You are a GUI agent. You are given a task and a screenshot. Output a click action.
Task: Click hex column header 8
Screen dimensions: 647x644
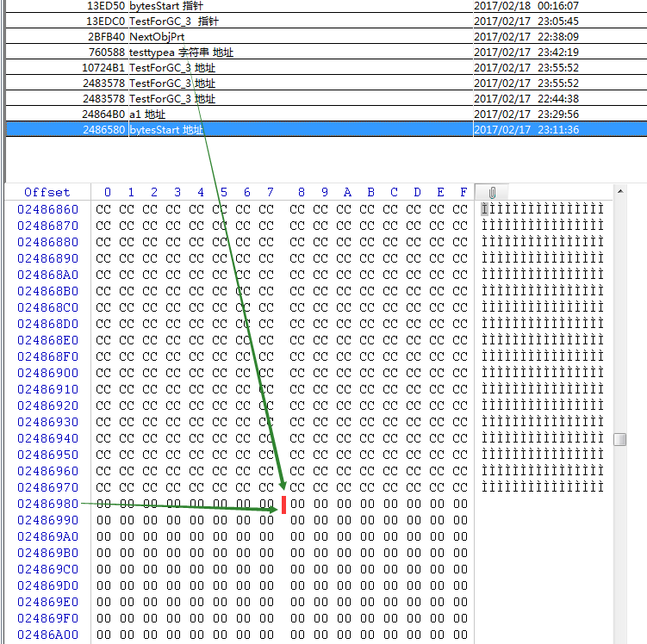(x=302, y=193)
